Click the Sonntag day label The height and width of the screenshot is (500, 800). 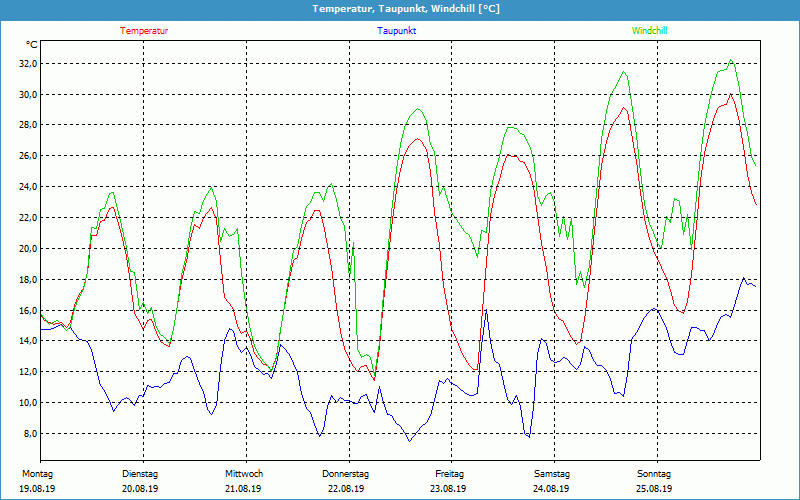click(654, 474)
